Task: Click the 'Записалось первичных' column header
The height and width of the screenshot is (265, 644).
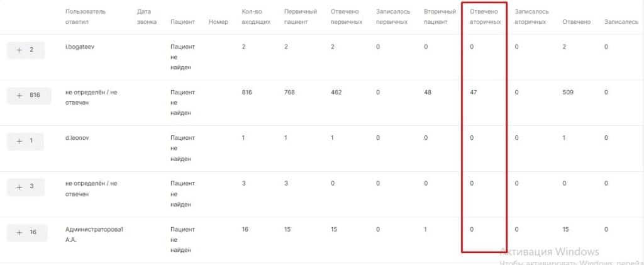Action: (x=391, y=17)
